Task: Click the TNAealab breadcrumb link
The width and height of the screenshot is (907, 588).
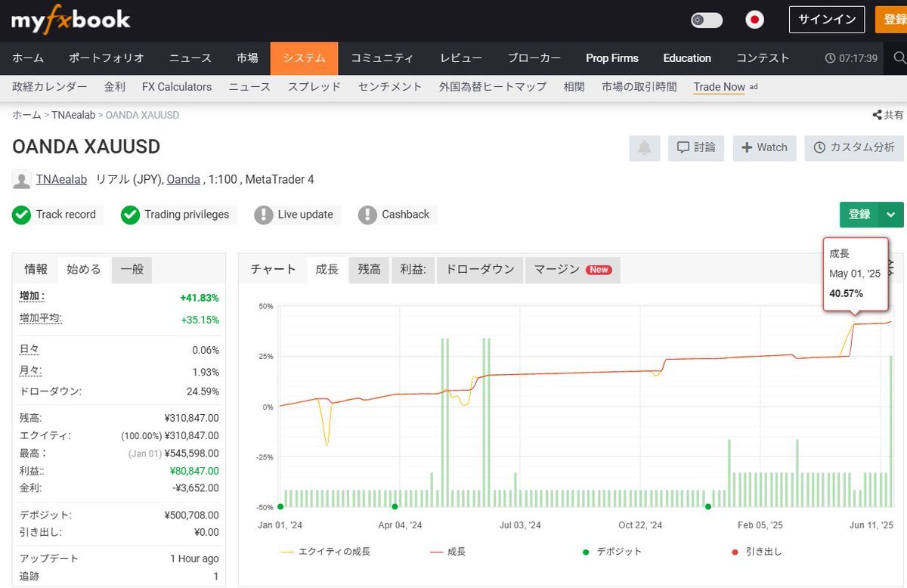Action: point(73,115)
